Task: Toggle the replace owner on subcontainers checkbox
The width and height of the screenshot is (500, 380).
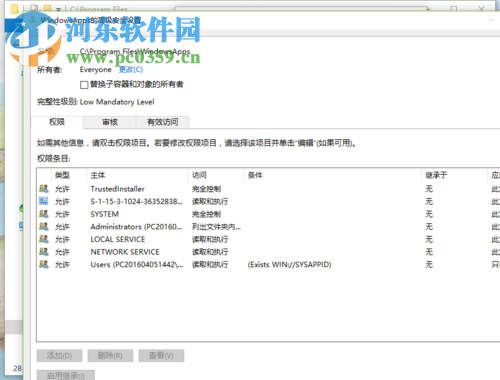Action: click(x=84, y=85)
